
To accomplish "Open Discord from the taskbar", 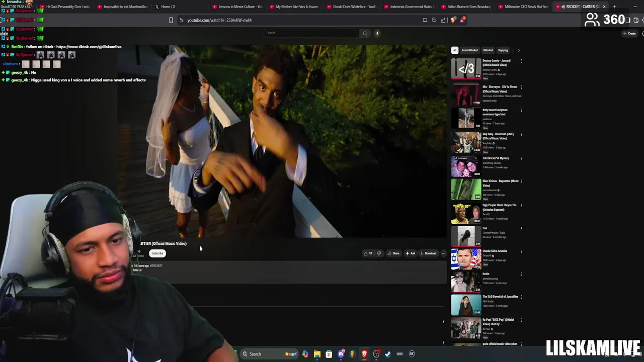I will [x=341, y=354].
